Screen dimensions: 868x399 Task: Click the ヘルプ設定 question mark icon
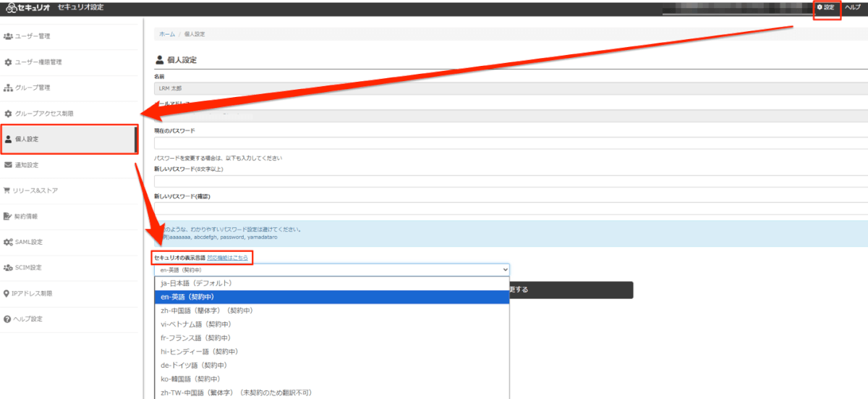tap(7, 319)
